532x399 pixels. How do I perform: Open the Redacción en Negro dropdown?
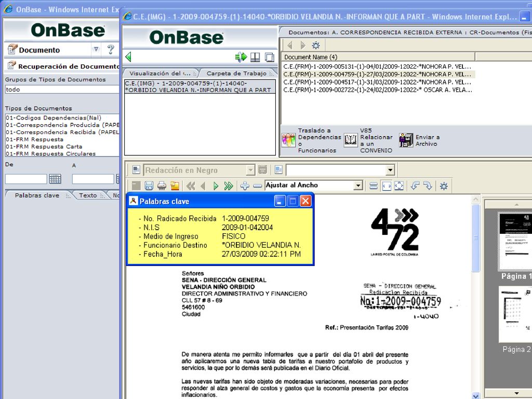250,170
